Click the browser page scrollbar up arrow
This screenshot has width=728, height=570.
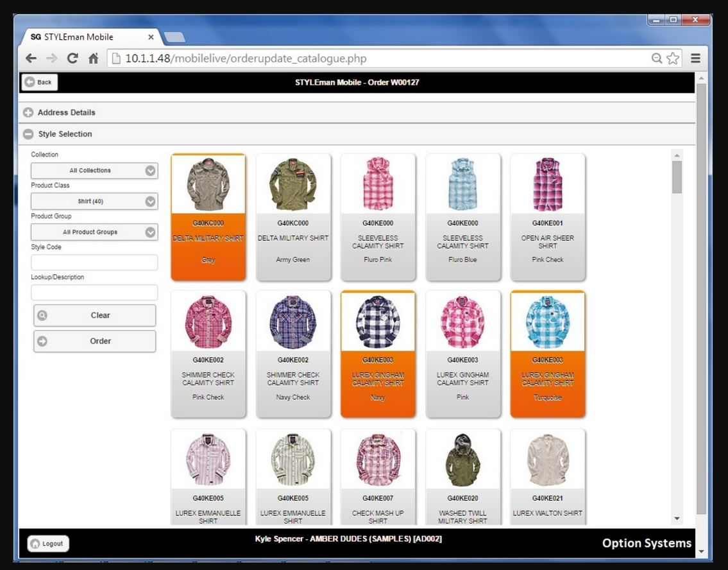[701, 78]
